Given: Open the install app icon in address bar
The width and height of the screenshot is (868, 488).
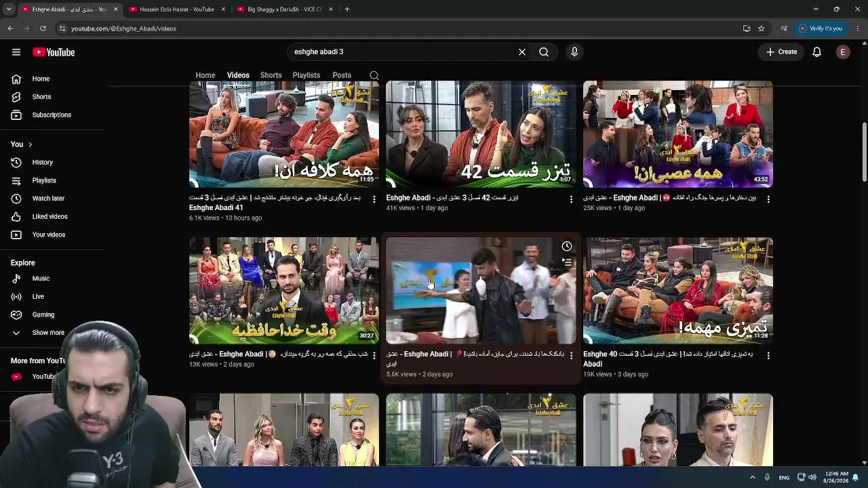Looking at the screenshot, I should click(x=747, y=28).
